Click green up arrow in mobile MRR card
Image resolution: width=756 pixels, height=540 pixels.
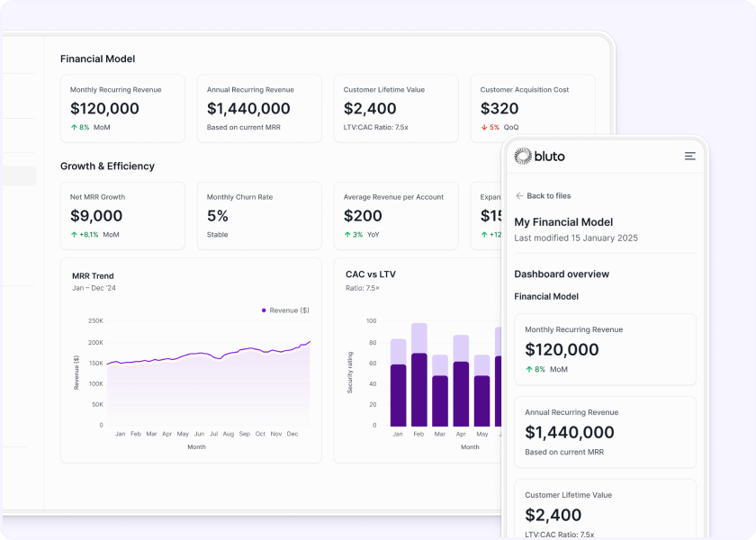529,370
